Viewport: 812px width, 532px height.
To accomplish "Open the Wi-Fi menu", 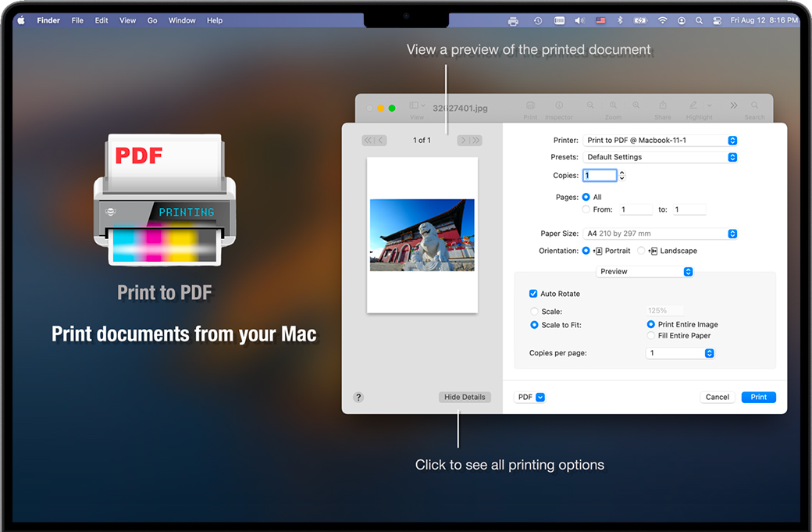I will tap(662, 21).
